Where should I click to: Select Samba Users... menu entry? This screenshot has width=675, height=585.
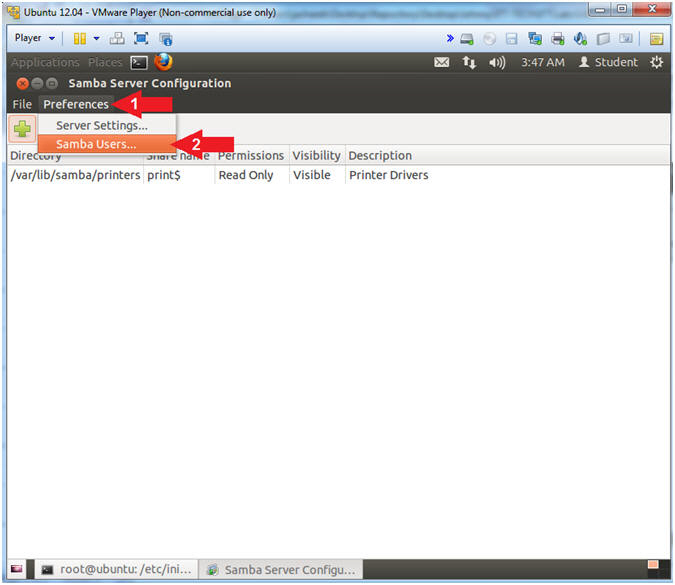(x=107, y=144)
